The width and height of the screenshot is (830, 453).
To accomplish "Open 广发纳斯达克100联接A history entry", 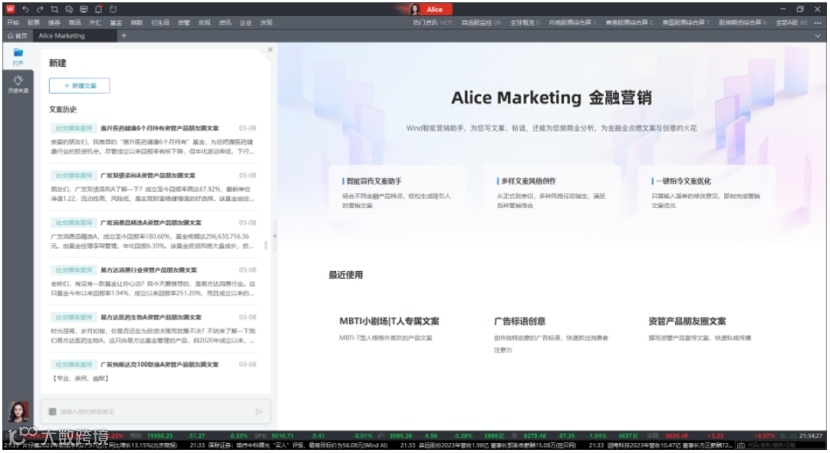I will pyautogui.click(x=153, y=371).
